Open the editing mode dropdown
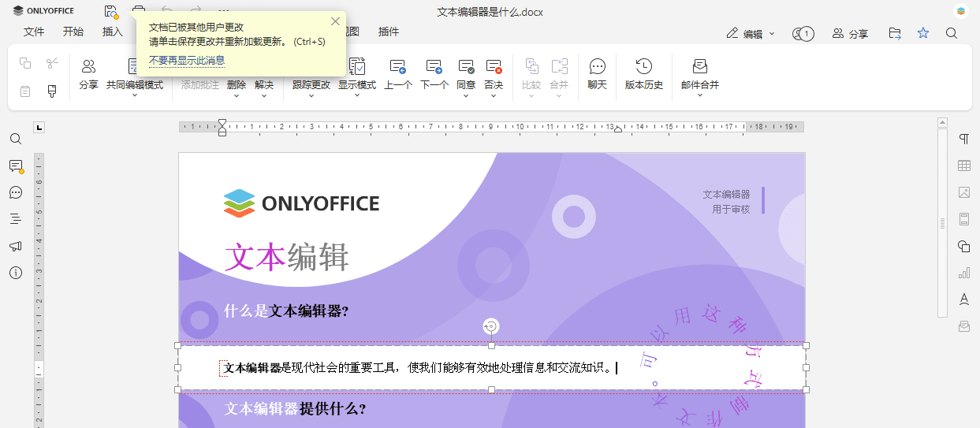This screenshot has height=428, width=980. [x=751, y=33]
